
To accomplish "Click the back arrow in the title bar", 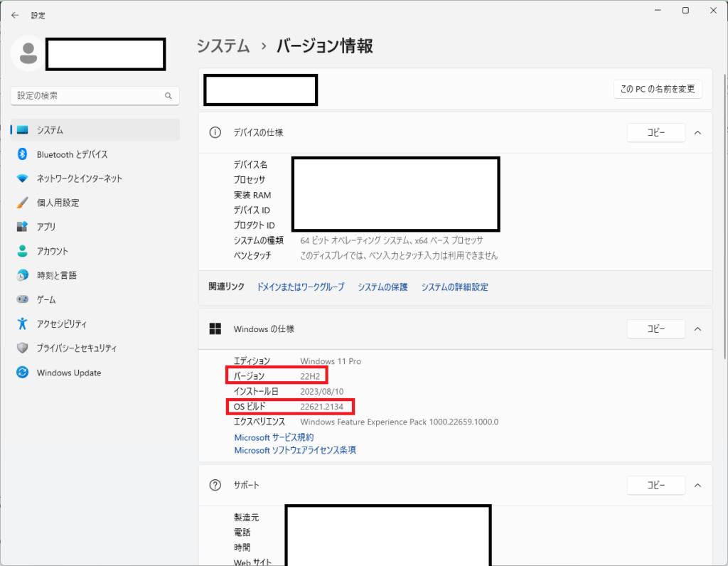I will pos(15,16).
